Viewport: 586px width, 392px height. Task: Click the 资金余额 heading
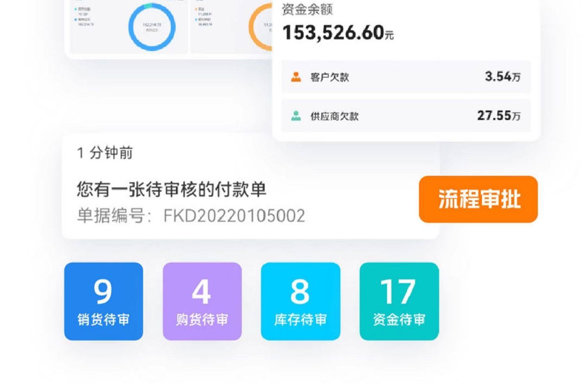307,9
